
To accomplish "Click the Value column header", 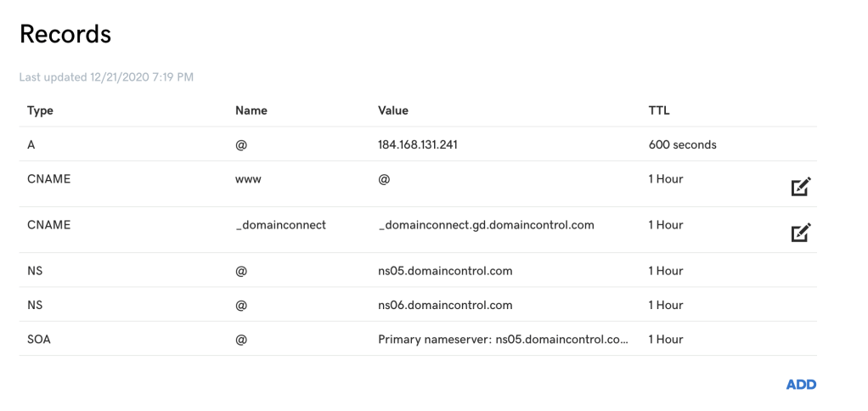I will 393,110.
